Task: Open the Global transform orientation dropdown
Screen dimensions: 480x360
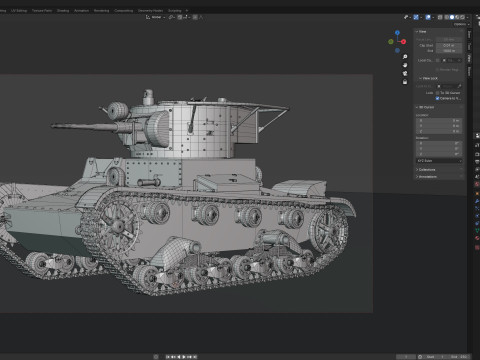Action: click(x=156, y=17)
